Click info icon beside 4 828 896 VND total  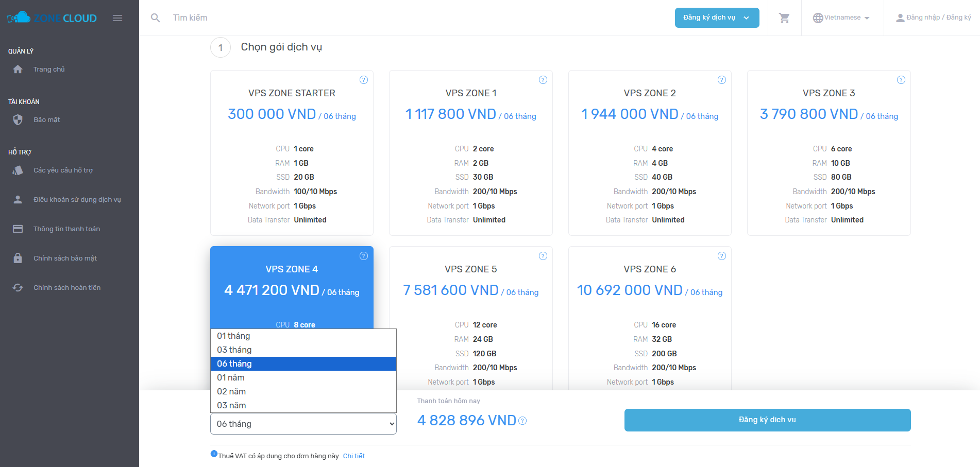(522, 421)
